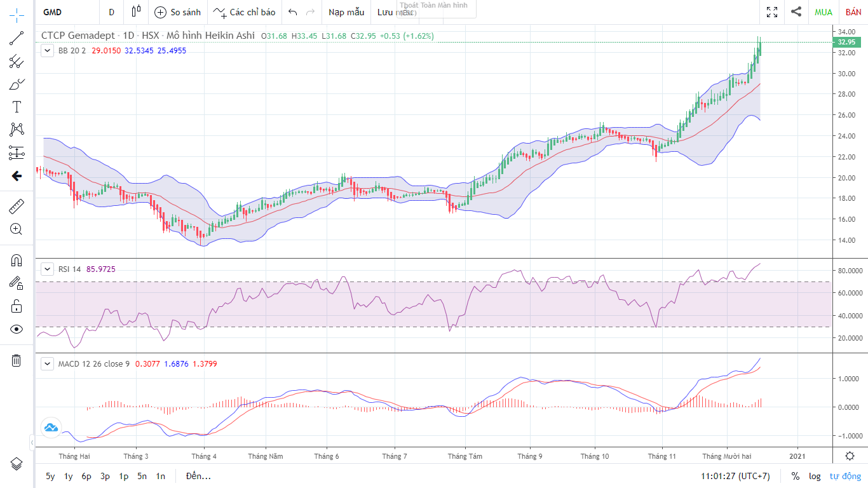Toggle hide all drawings eye icon
Viewport: 868px width, 488px height.
pos(17,329)
